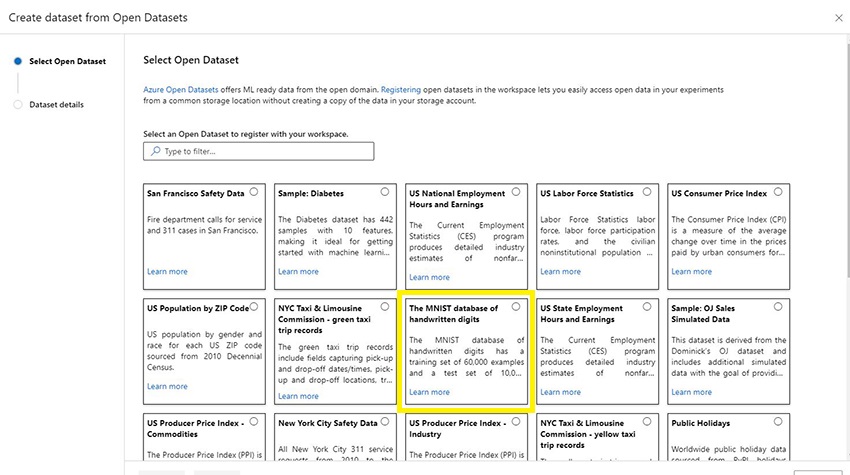Viewport: 850px width, 475px height.
Task: Open Learn more for US State Employment
Action: (561, 392)
